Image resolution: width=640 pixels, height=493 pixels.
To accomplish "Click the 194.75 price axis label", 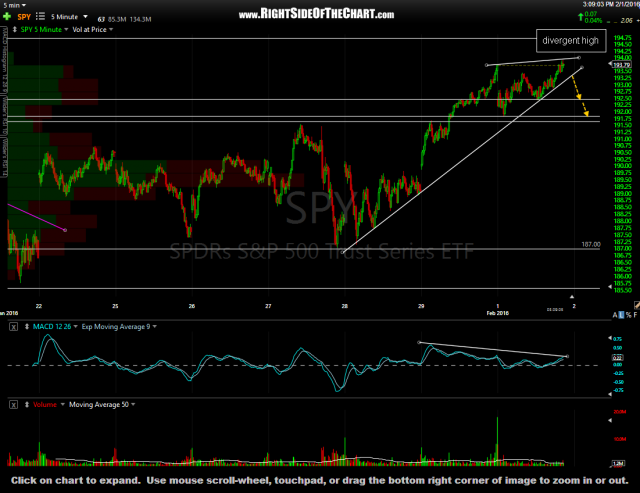I will [x=622, y=38].
